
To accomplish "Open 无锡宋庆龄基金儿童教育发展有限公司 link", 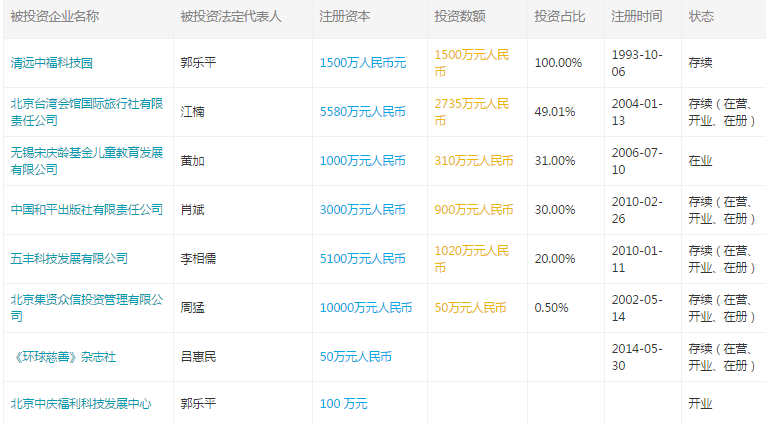I will [x=86, y=161].
